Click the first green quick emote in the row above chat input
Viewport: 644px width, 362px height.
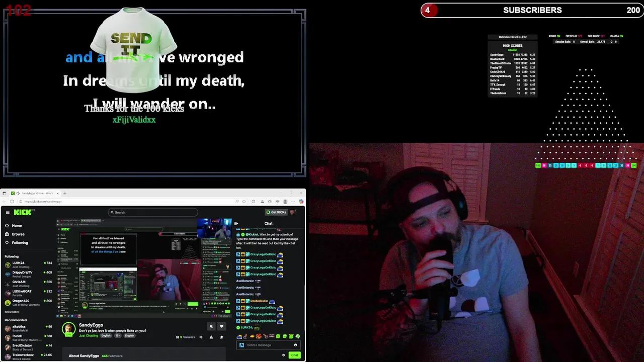[278, 336]
